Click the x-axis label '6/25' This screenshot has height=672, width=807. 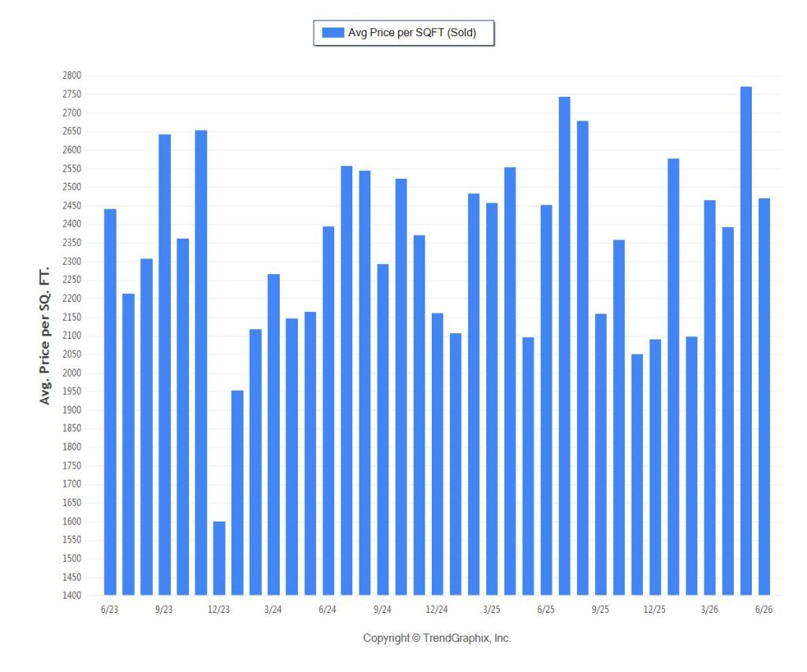546,609
